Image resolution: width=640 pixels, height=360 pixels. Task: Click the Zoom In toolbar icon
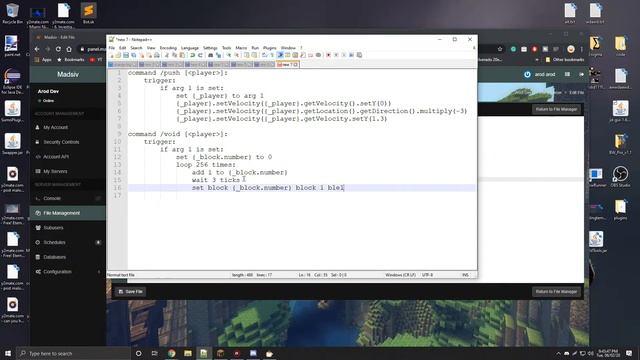(x=229, y=55)
